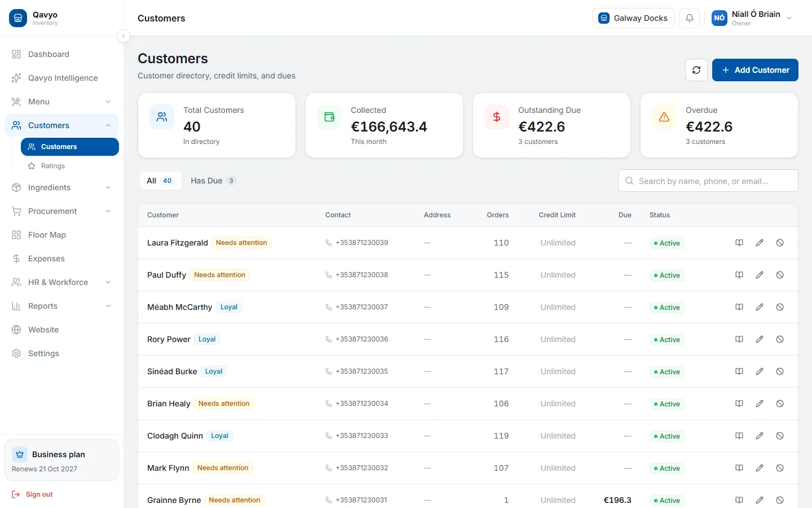This screenshot has width=812, height=508.
Task: Expand the Ingredients sidebar section
Action: pyautogui.click(x=61, y=187)
